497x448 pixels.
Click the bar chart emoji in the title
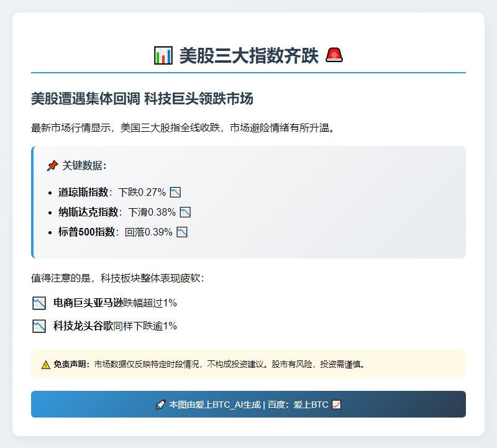(x=163, y=55)
